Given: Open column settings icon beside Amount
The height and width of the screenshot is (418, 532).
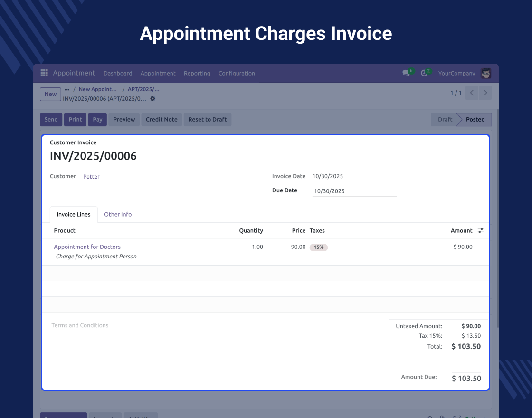Looking at the screenshot, I should [x=481, y=231].
